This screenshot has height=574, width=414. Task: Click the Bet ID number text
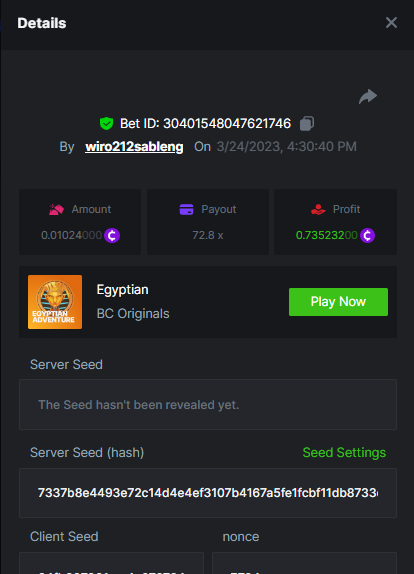[x=227, y=124]
